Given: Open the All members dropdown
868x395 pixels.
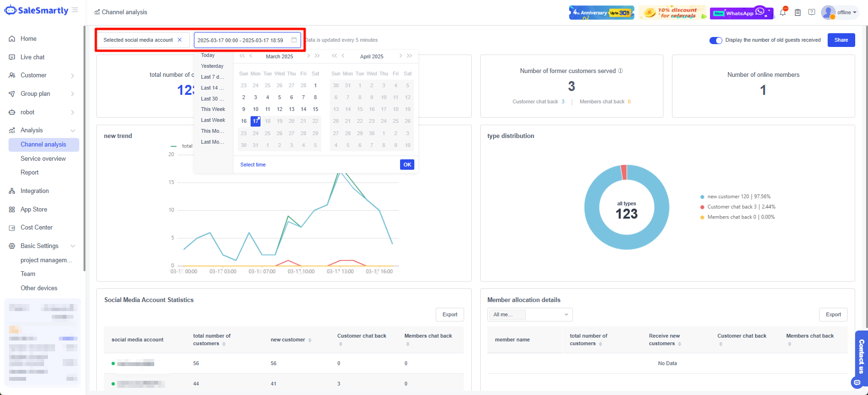Looking at the screenshot, I should 530,314.
